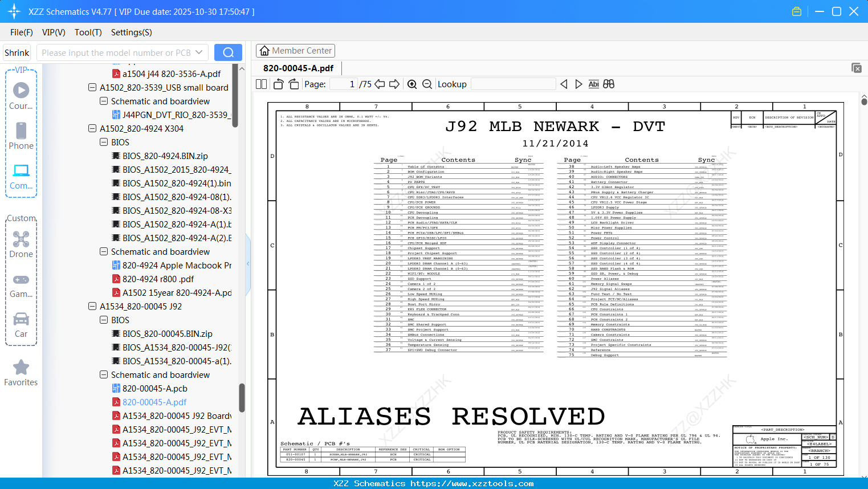Zoom in on the schematic
This screenshot has height=489, width=868.
[x=412, y=84]
